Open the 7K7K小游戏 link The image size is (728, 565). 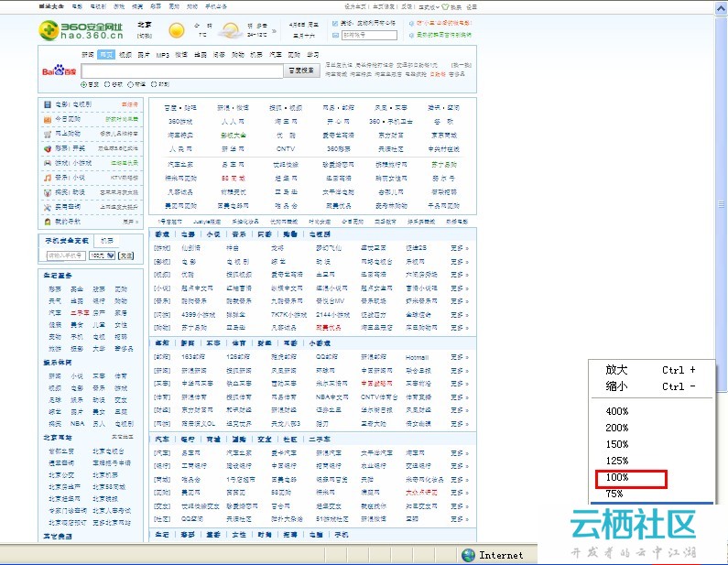coord(288,315)
